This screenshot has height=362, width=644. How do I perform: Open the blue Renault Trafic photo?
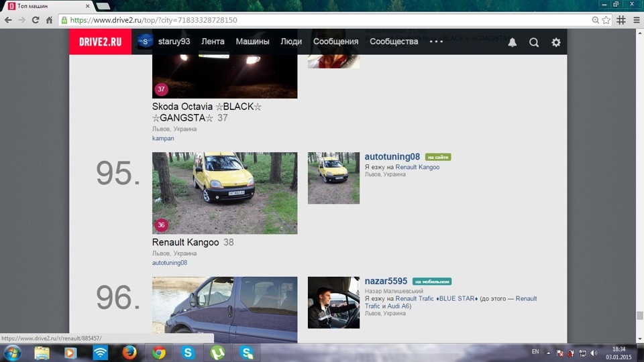(225, 310)
